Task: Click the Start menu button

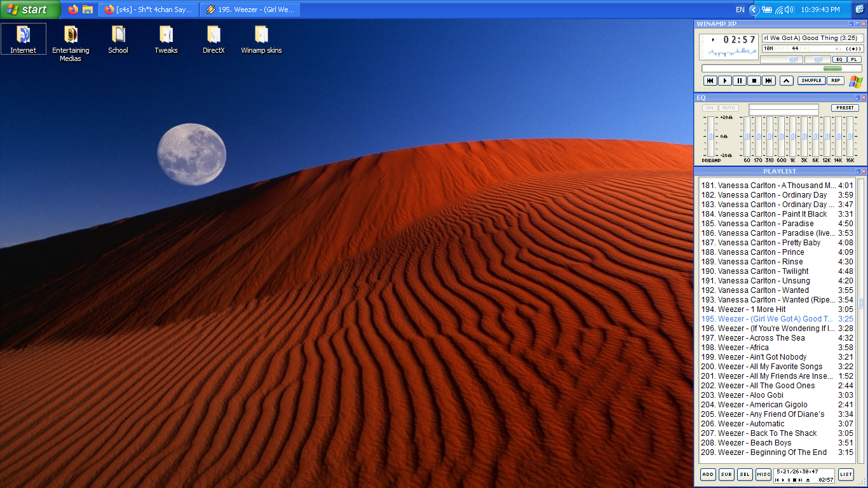Action: [x=29, y=10]
